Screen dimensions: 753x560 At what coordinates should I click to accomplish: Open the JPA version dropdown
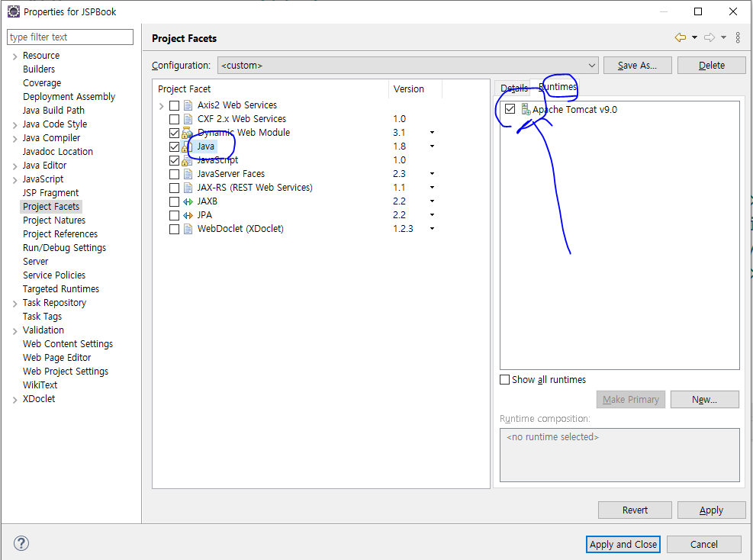pos(433,214)
